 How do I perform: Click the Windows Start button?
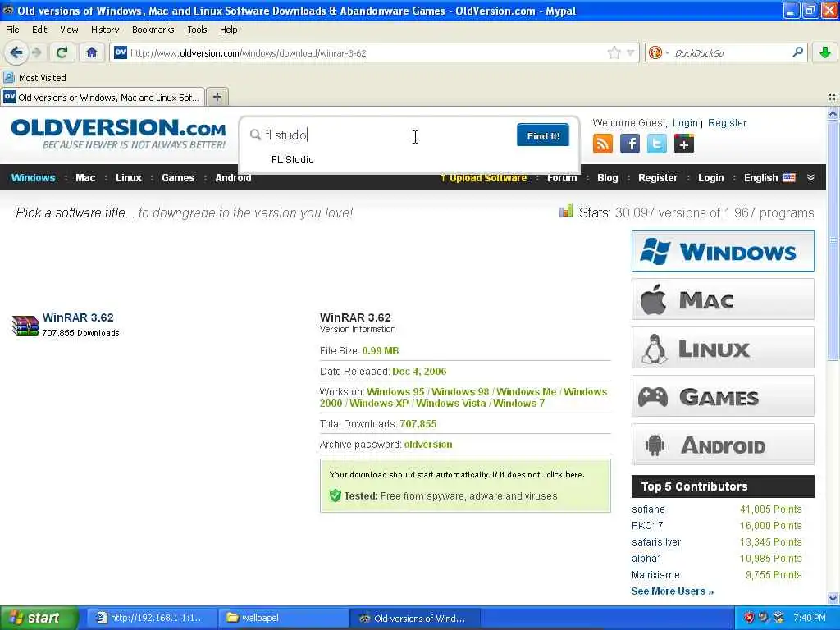click(x=39, y=619)
